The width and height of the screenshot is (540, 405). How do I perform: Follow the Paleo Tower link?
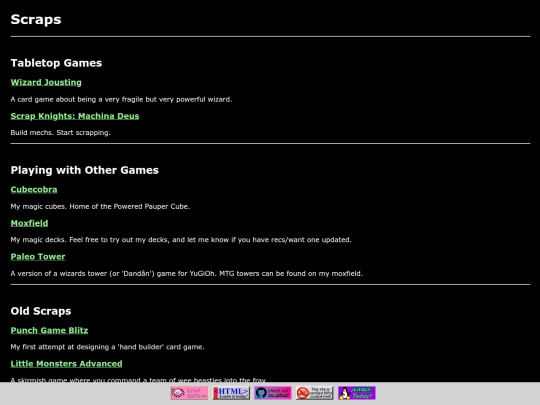pos(38,257)
